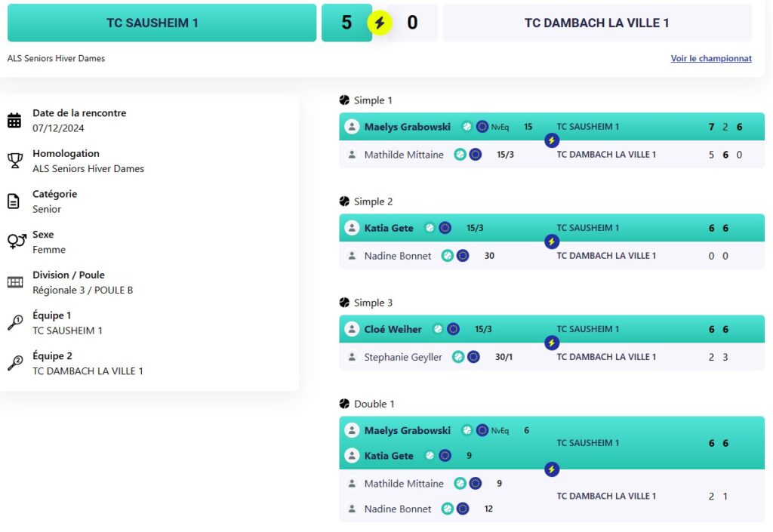Click the tennis ball badge beside Nadine Bonnet in Simple 2
The image size is (773, 532).
[x=447, y=256]
